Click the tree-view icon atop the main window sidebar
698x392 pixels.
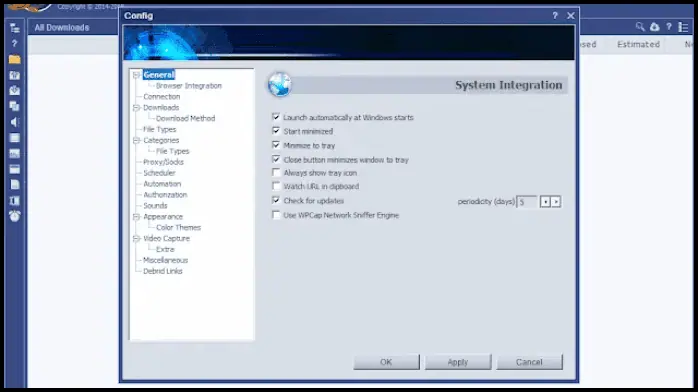click(14, 28)
